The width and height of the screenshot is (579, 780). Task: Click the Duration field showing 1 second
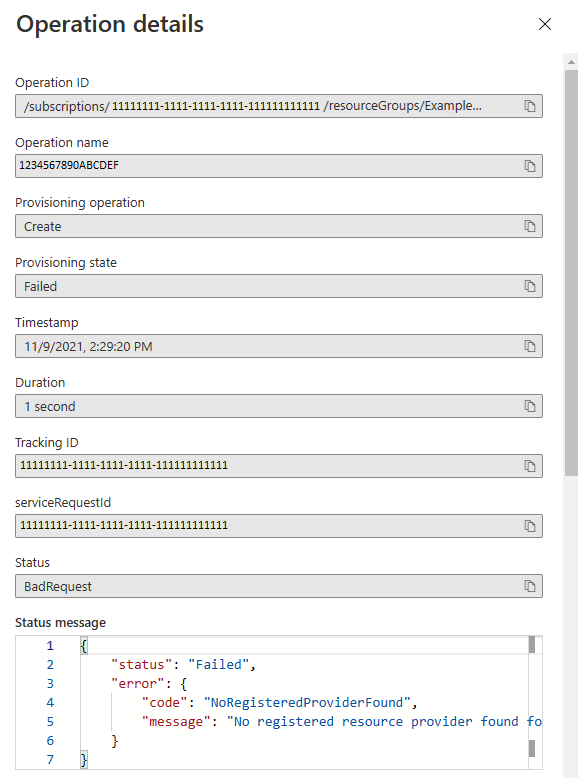click(x=279, y=406)
